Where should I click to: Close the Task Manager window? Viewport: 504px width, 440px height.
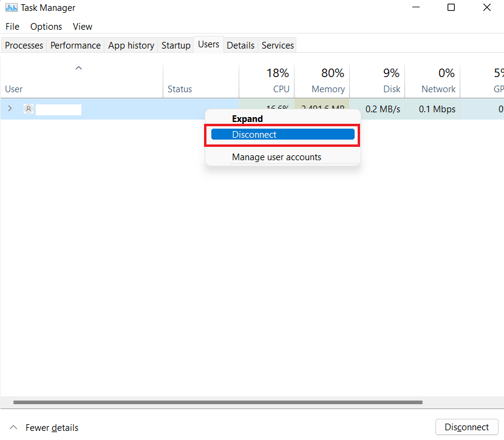486,7
